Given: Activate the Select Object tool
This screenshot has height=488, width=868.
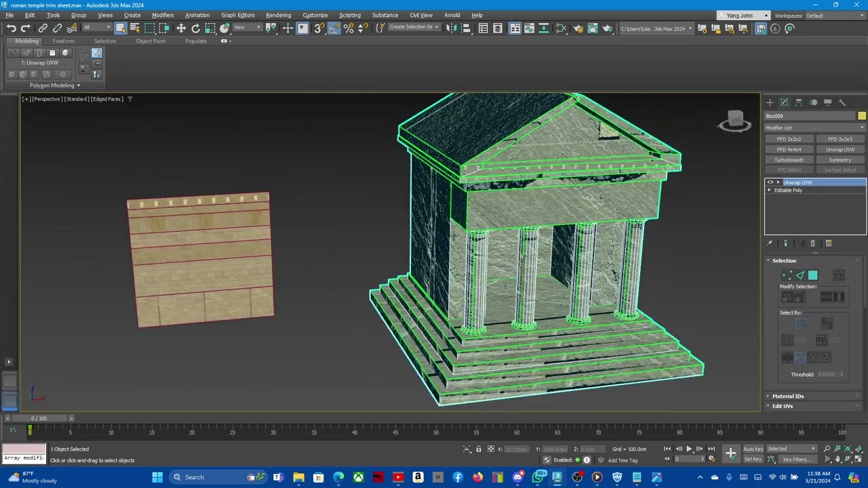Looking at the screenshot, I should [120, 28].
